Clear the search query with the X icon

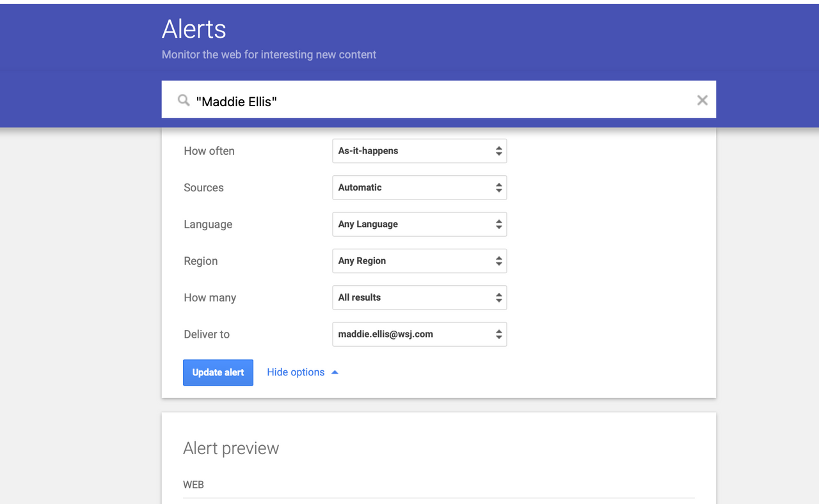[702, 100]
